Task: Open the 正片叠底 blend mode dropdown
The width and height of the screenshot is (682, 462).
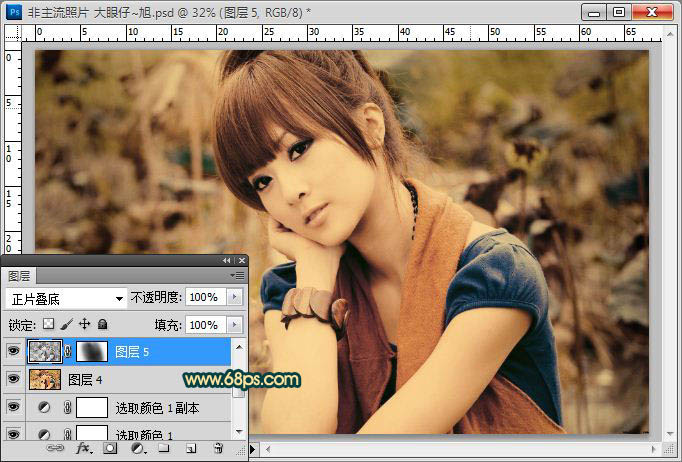Action: (x=66, y=298)
